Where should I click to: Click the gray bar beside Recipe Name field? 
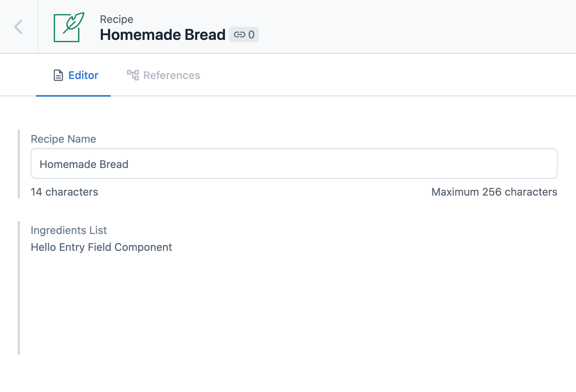pyautogui.click(x=19, y=164)
